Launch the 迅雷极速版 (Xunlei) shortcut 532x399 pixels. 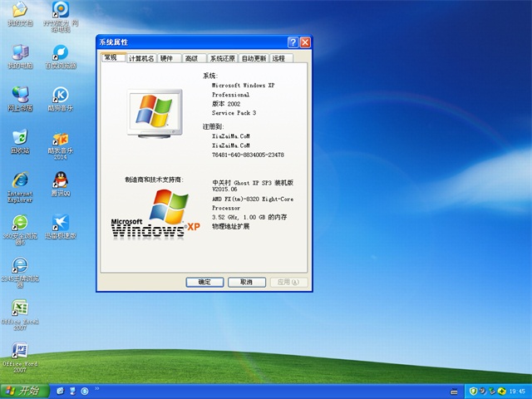click(x=60, y=224)
